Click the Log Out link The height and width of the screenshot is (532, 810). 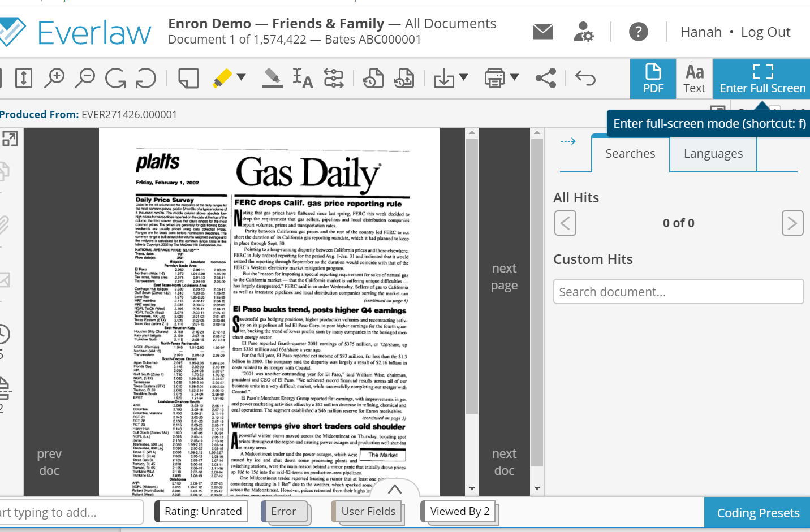pyautogui.click(x=765, y=32)
